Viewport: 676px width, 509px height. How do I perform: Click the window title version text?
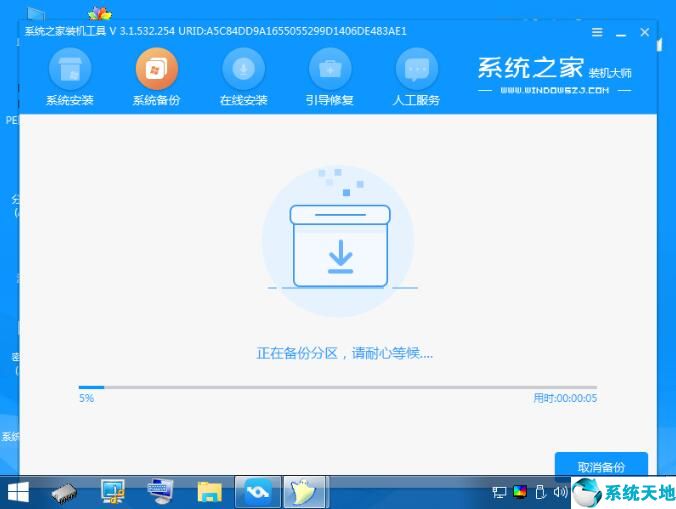pos(216,31)
